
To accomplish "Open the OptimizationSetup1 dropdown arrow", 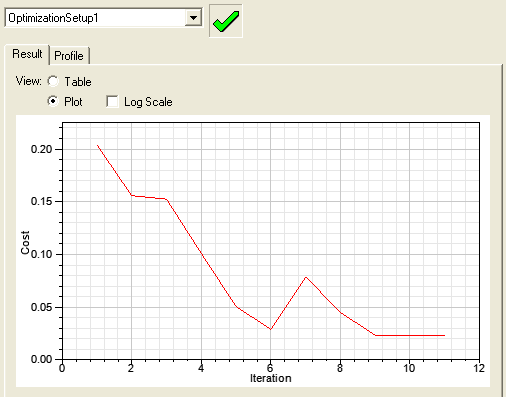I will (x=193, y=18).
